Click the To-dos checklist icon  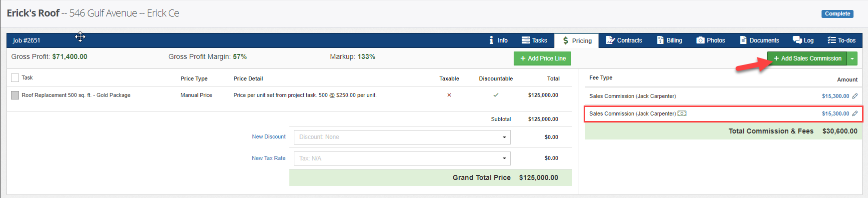[x=832, y=40]
